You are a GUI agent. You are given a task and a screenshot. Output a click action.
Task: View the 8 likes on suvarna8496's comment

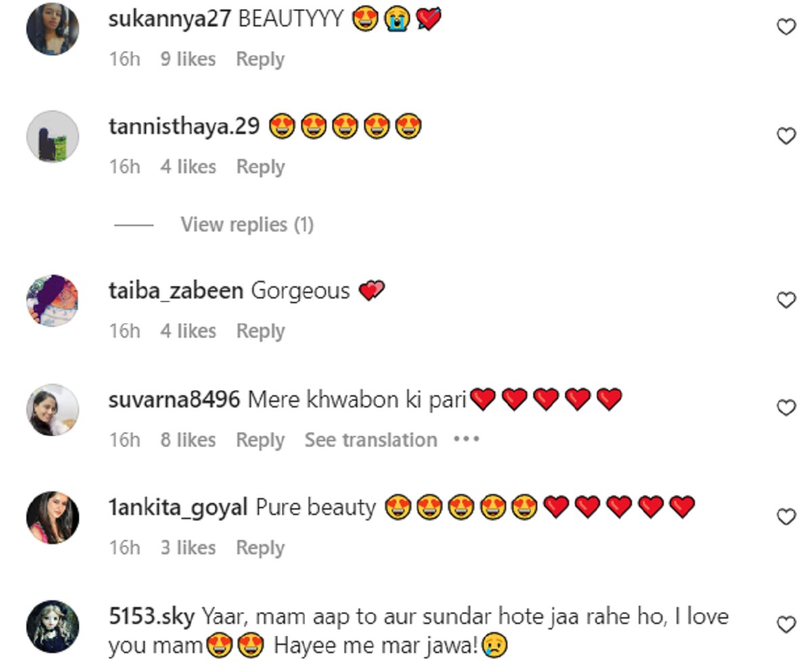point(187,440)
